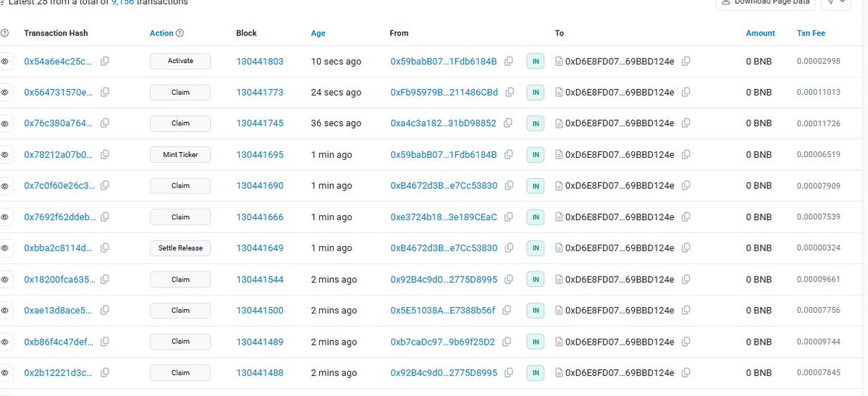
Task: Select fee value 0.00002998
Action: (818, 61)
